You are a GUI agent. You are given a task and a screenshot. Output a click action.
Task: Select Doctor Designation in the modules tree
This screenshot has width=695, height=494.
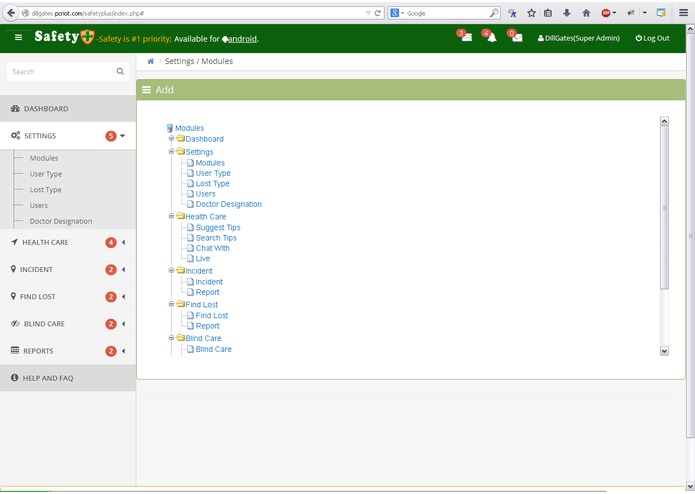[x=228, y=204]
